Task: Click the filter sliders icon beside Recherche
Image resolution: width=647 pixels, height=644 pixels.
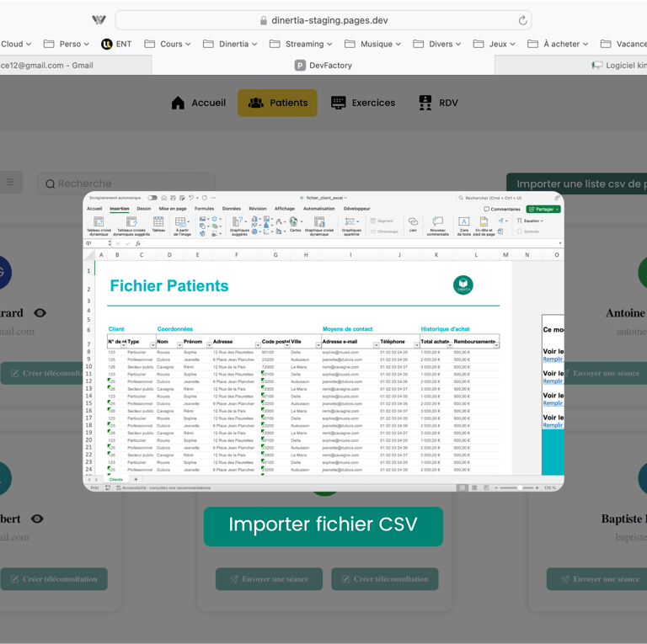Action: point(10,182)
